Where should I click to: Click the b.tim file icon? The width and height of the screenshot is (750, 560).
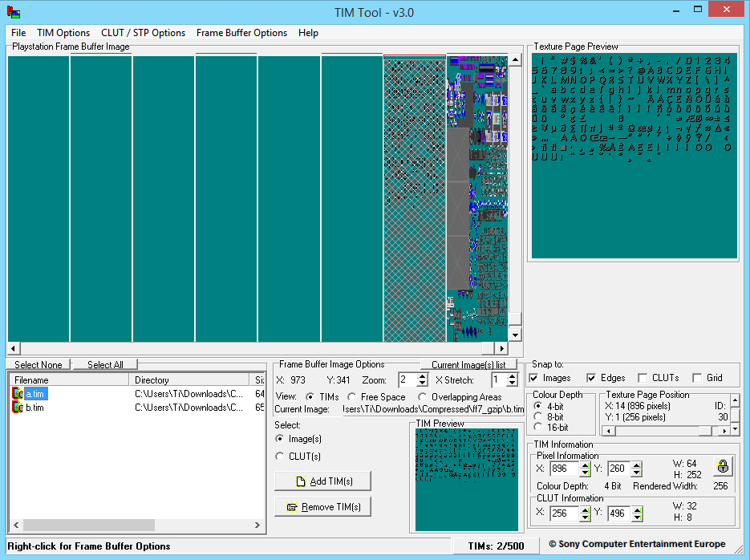[18, 408]
